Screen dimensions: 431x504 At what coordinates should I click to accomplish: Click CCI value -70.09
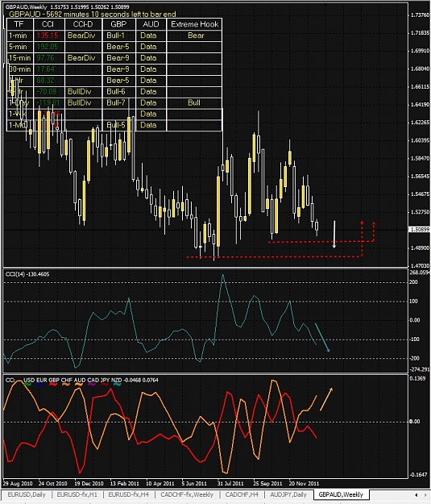(x=47, y=92)
